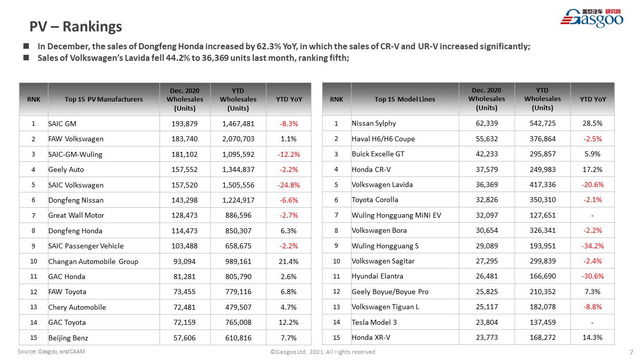Click the 21.4% YoY value
Viewport: 644px width, 362px height.
[x=289, y=261]
